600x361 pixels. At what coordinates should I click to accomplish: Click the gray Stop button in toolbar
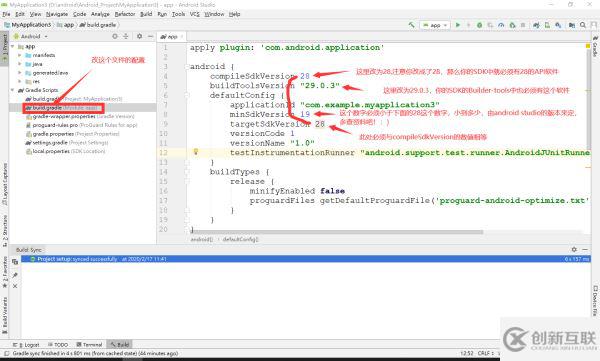[523, 25]
